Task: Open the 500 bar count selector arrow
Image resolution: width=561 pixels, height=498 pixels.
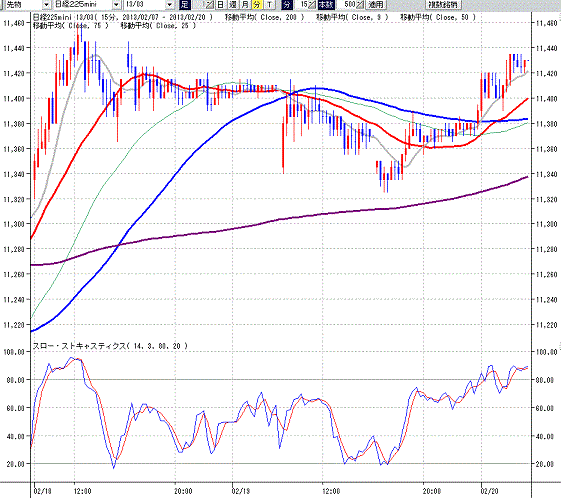Action: pyautogui.click(x=359, y=5)
